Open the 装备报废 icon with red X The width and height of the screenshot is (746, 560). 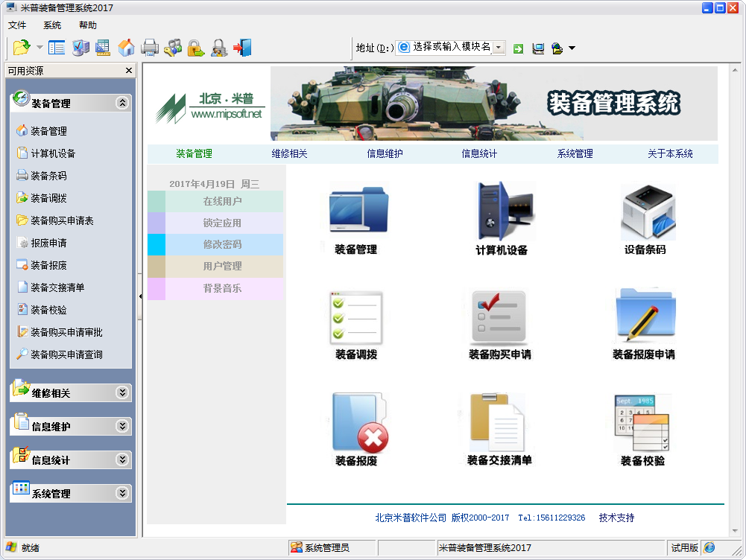pos(360,423)
